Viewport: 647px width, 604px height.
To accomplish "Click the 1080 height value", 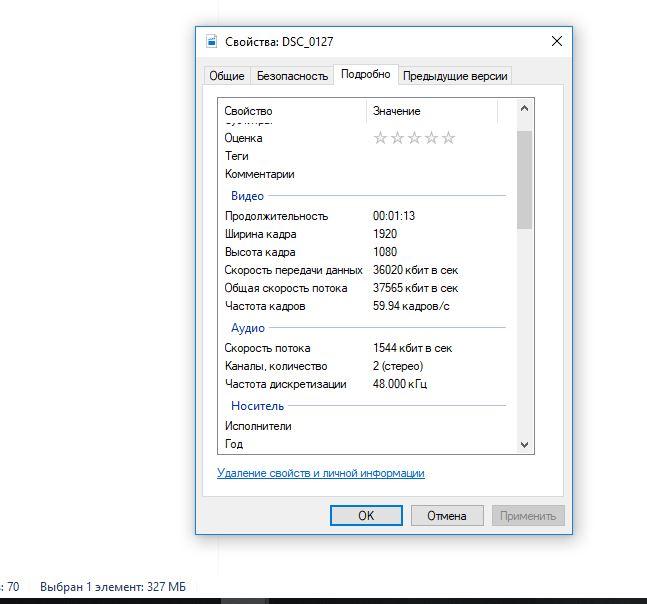I will click(x=385, y=252).
